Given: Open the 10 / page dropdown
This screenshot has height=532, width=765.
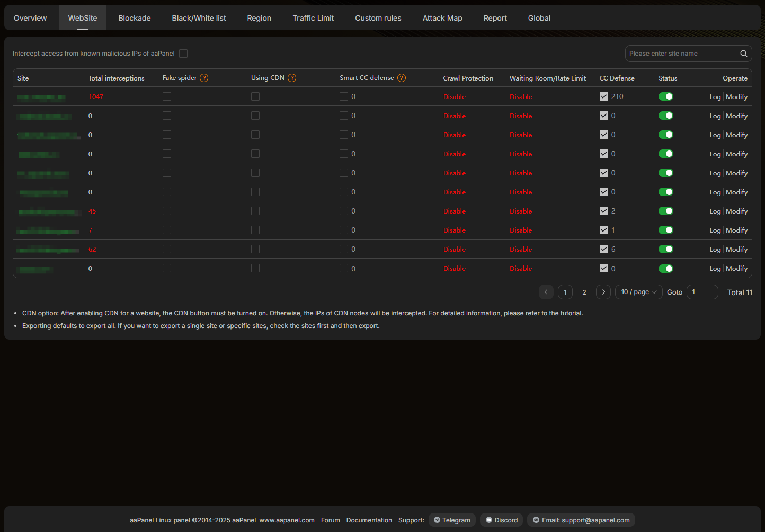Looking at the screenshot, I should (x=638, y=292).
